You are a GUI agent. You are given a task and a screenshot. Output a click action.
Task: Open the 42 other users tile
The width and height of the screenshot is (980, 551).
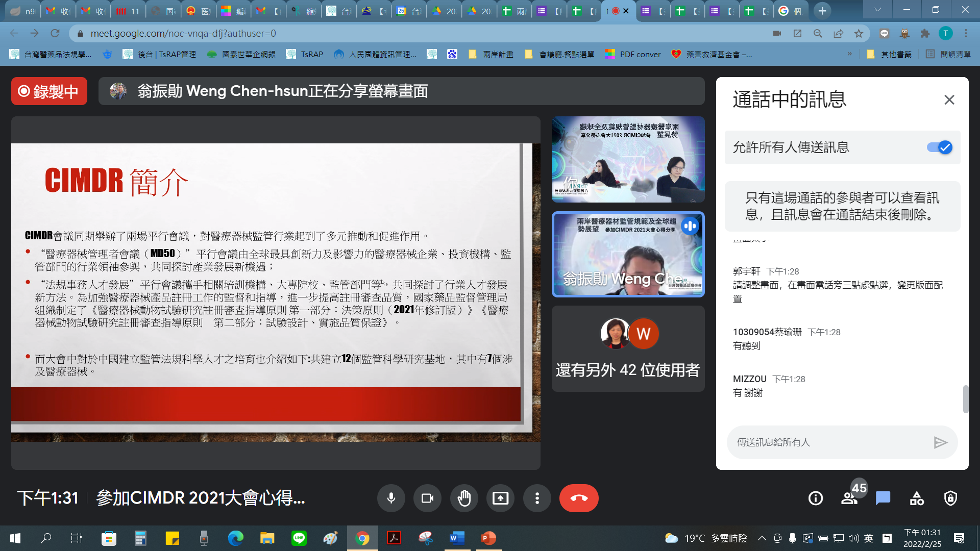pos(628,349)
